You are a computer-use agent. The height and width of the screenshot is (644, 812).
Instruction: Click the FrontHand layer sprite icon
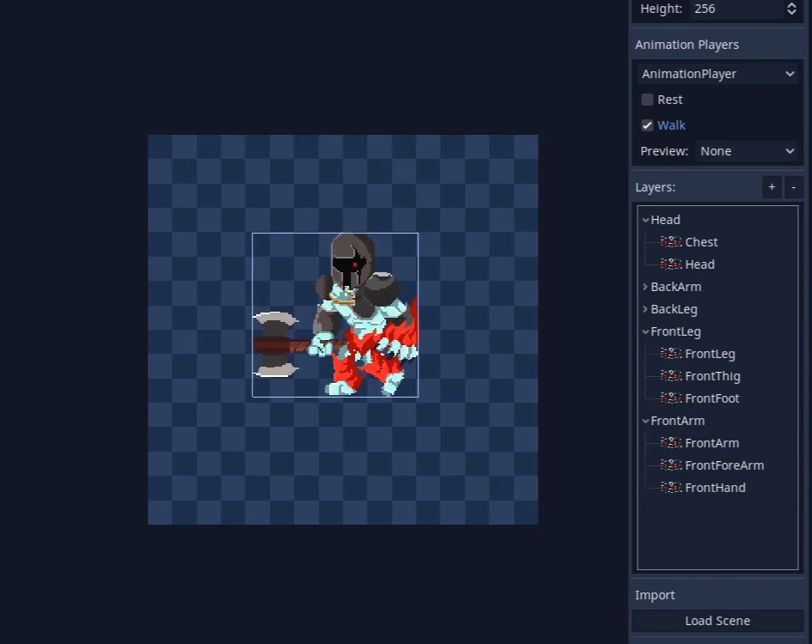coord(671,488)
